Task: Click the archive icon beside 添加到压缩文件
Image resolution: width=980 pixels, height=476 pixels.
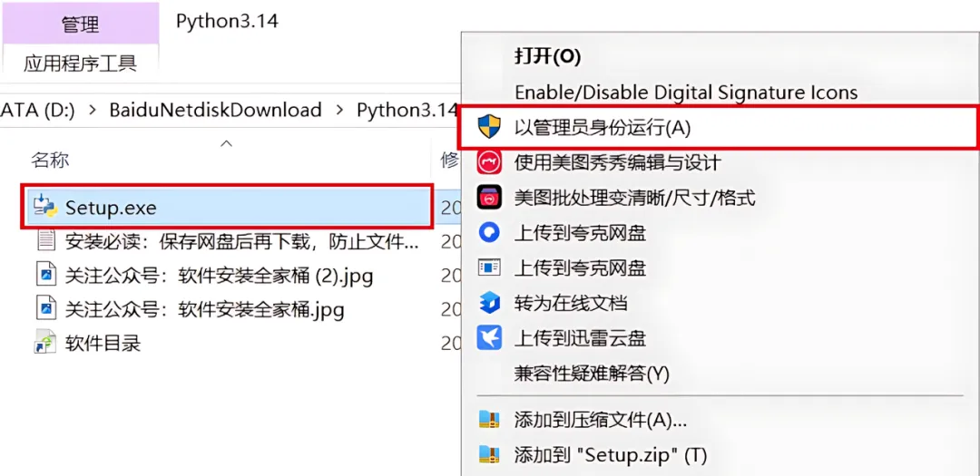Action: click(x=488, y=420)
